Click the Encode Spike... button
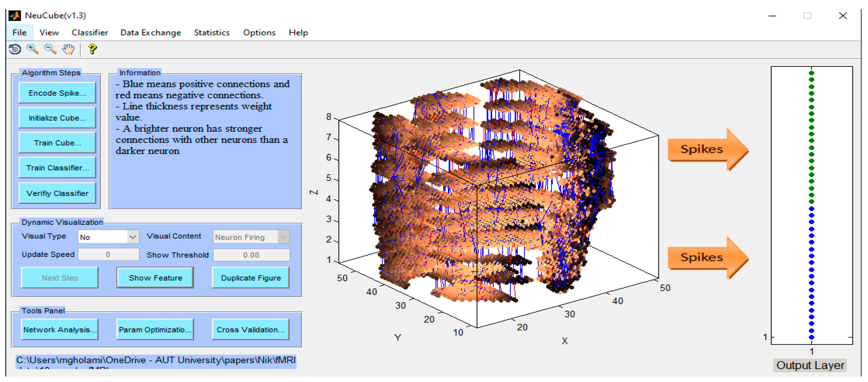The height and width of the screenshot is (382, 868). pos(57,93)
